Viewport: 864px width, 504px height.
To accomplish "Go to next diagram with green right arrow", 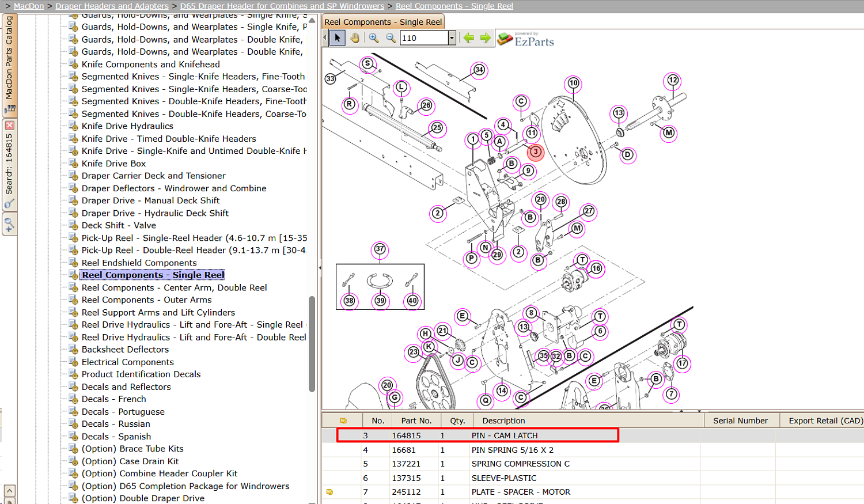I will (x=486, y=38).
